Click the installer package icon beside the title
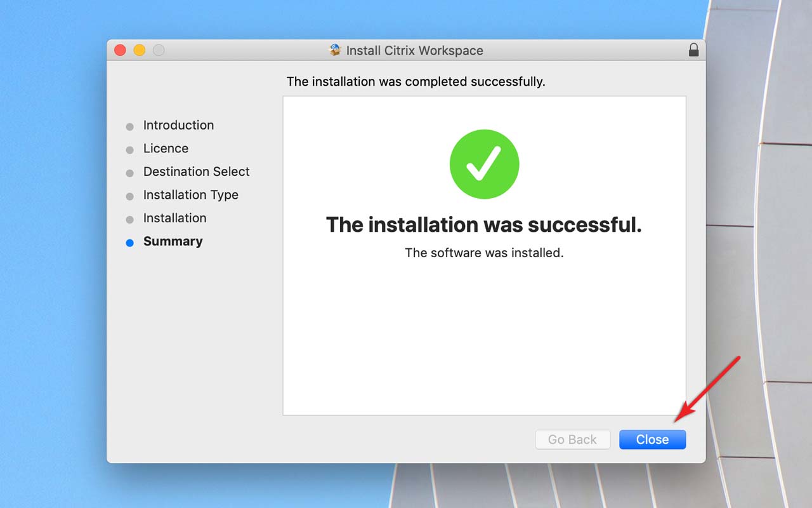The height and width of the screenshot is (508, 812). (335, 50)
